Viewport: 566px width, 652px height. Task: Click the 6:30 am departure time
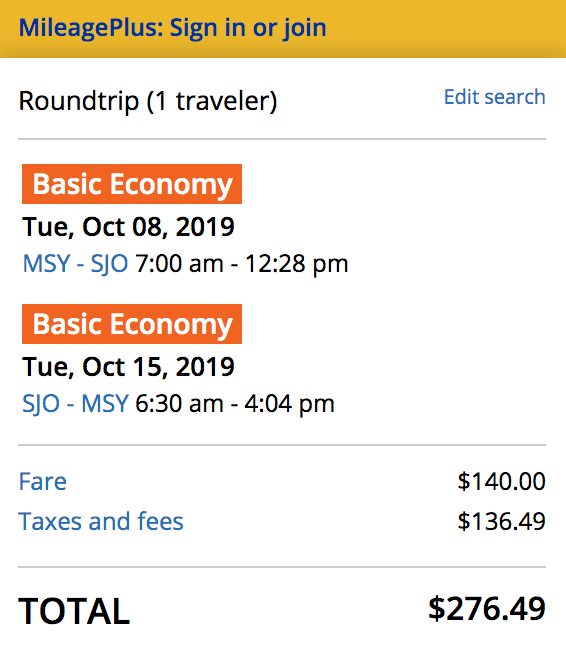coord(179,404)
